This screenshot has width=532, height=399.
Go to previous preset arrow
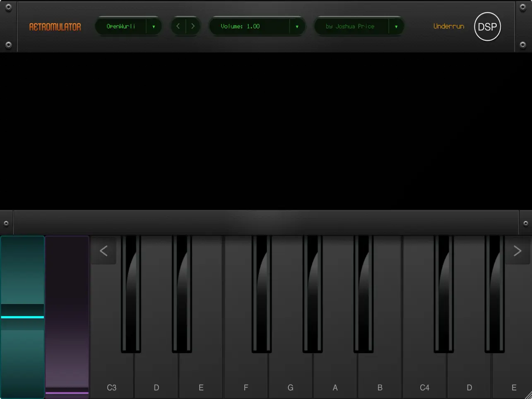coord(178,26)
